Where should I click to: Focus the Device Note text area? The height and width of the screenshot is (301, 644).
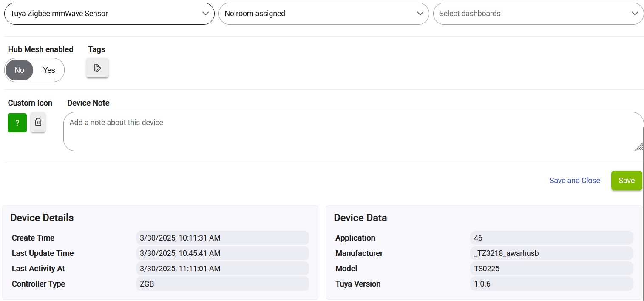point(353,132)
